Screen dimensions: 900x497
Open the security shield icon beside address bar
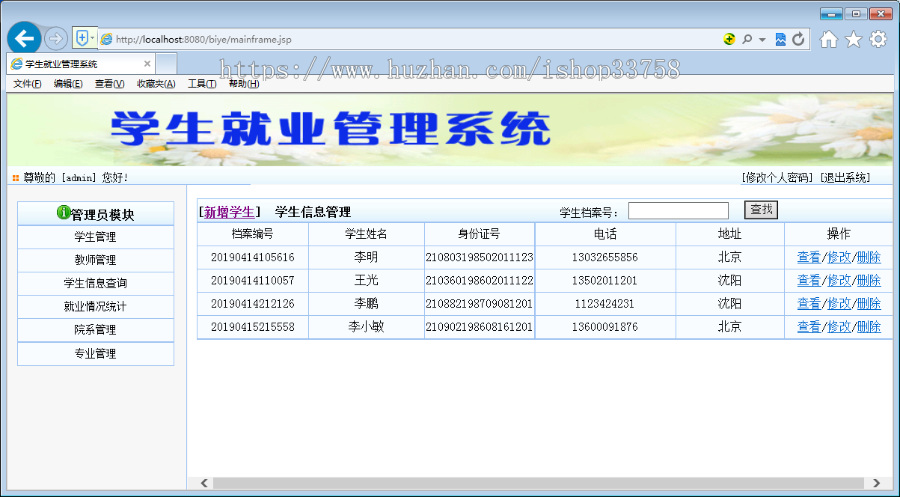pos(82,38)
